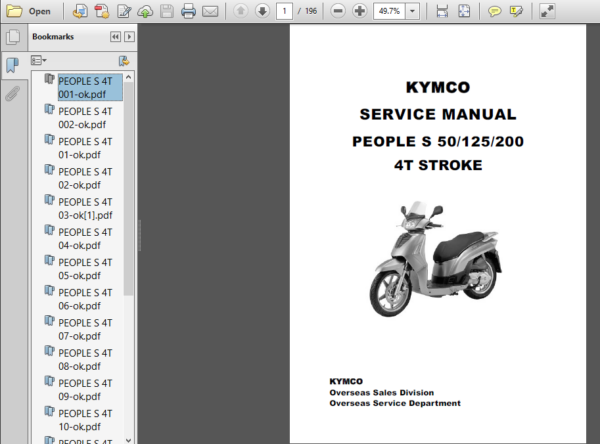Click the bookmarks scrollbar down arrow
Image resolution: width=600 pixels, height=444 pixels.
[x=129, y=440]
